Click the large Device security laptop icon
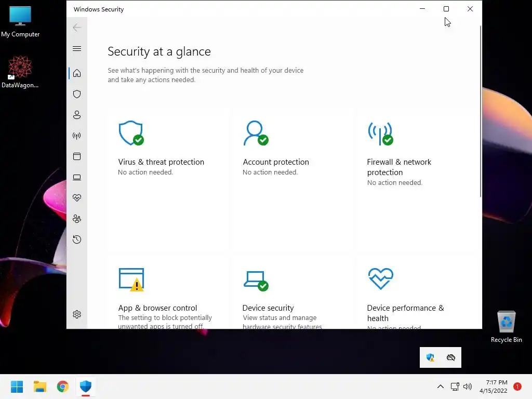Viewport: 532px width, 399px height. click(256, 281)
